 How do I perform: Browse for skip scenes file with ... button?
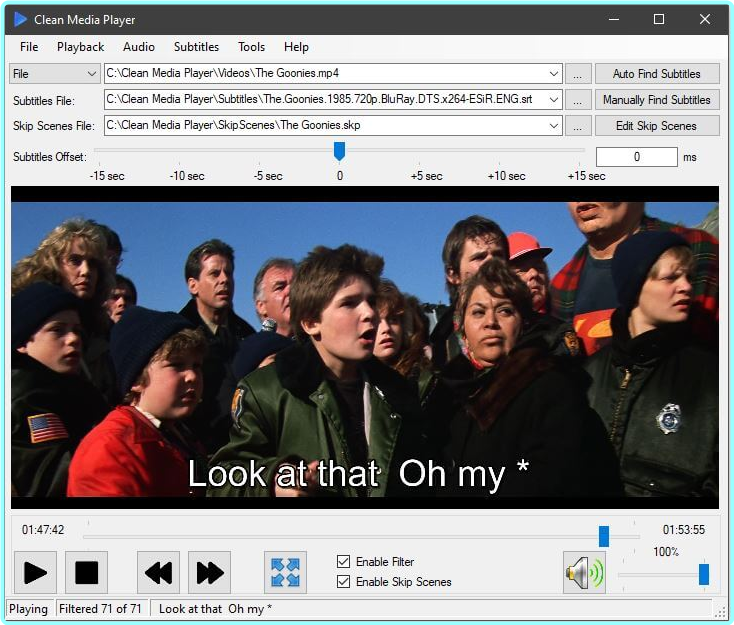coord(578,126)
